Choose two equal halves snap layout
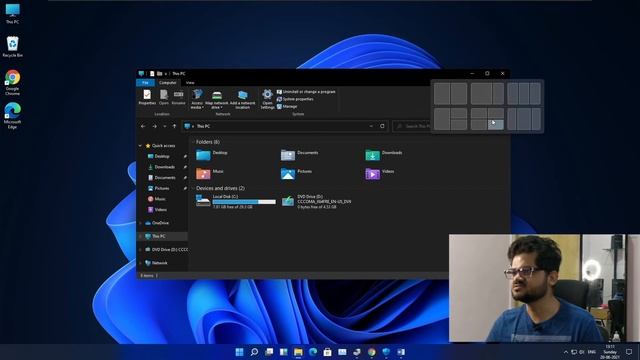 [450, 93]
